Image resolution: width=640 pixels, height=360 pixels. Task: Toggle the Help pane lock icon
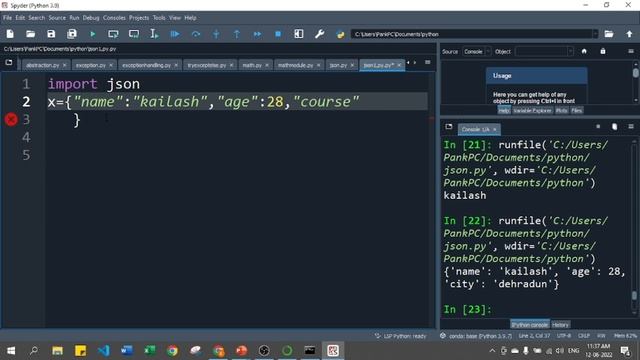tap(603, 51)
